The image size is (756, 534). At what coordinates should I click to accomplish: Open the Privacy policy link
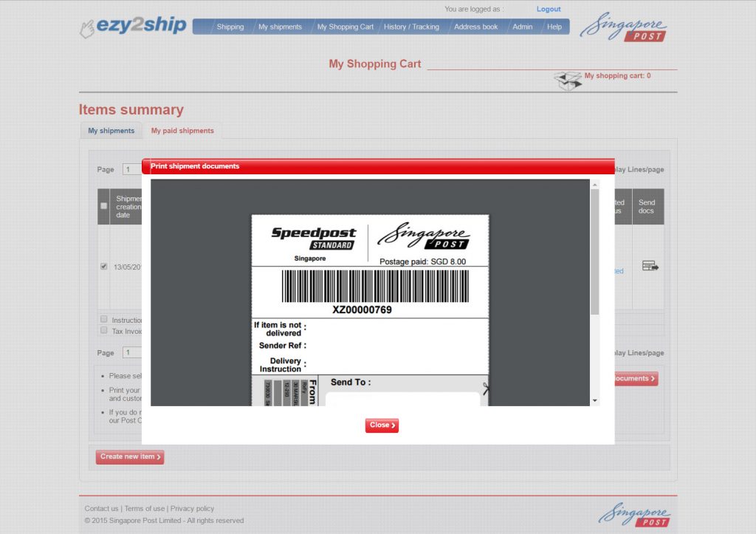[x=192, y=508]
